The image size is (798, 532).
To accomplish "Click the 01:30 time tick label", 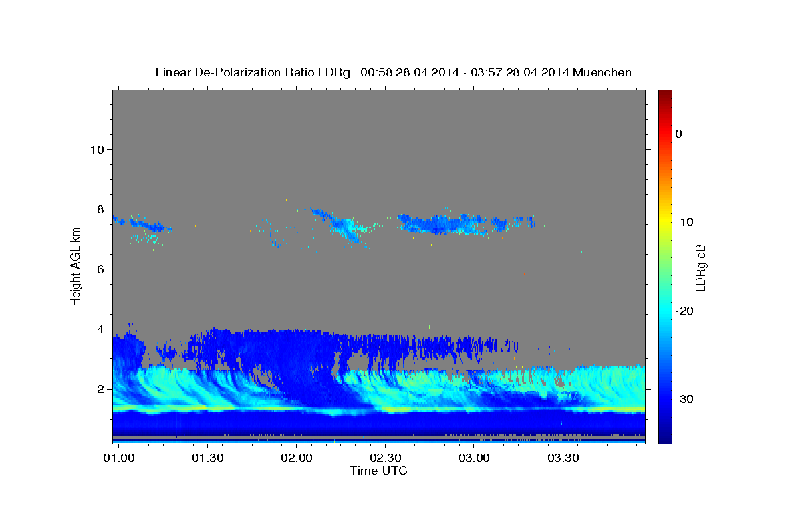I will click(x=207, y=458).
